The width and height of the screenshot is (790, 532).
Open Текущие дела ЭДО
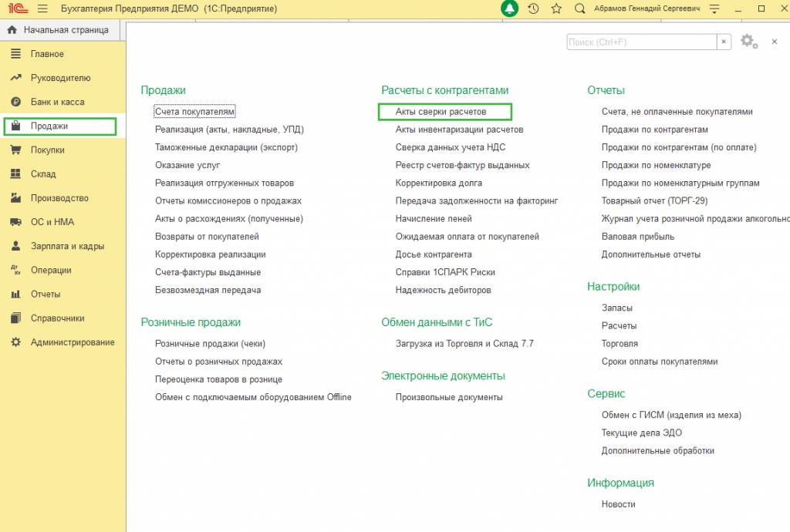click(642, 433)
